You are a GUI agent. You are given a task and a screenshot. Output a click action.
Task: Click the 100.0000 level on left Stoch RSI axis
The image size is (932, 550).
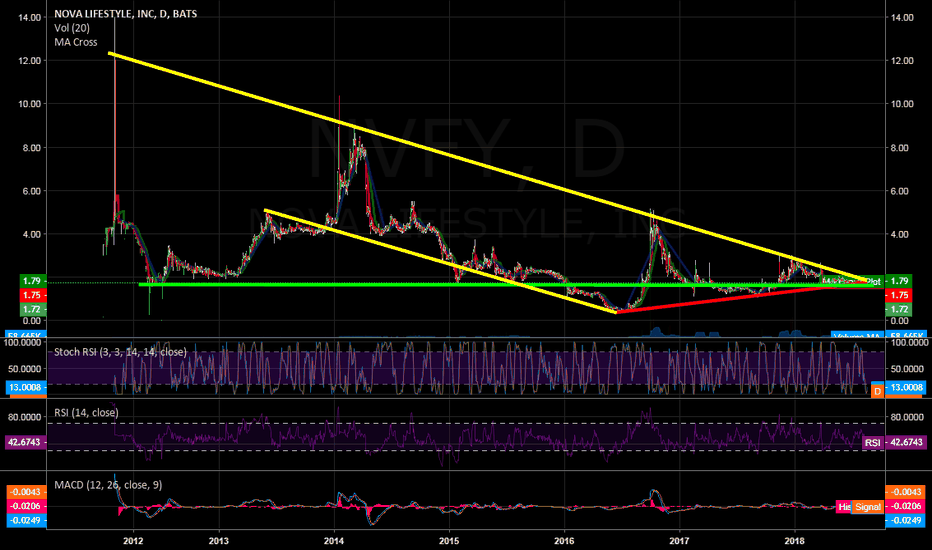23,342
